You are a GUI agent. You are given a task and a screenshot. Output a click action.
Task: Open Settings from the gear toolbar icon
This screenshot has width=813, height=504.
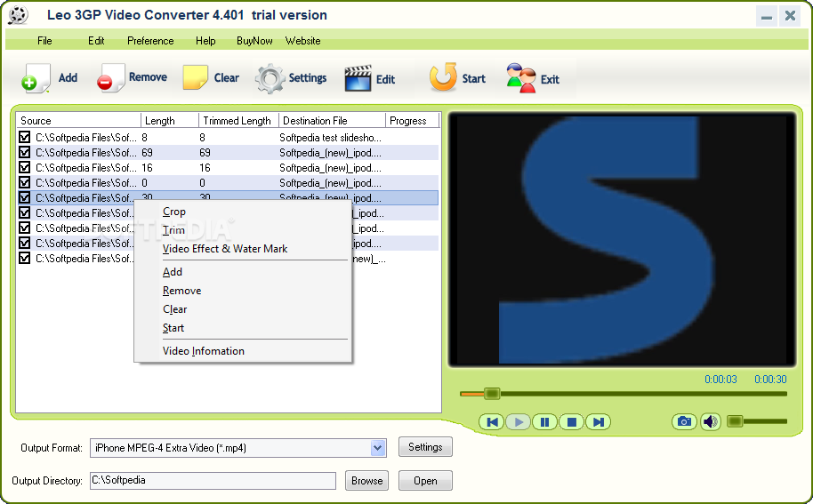(x=270, y=79)
